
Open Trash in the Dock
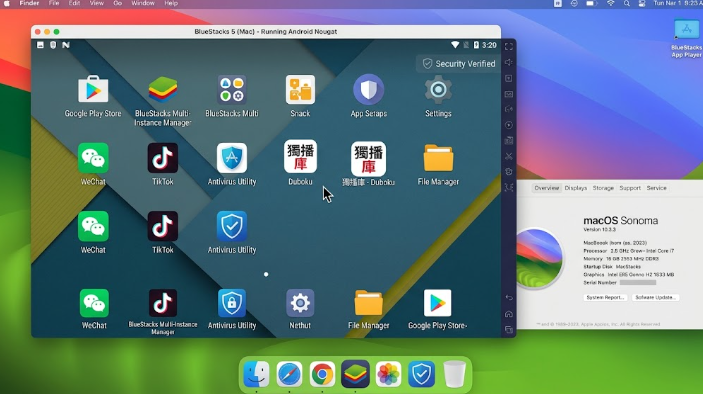click(454, 373)
